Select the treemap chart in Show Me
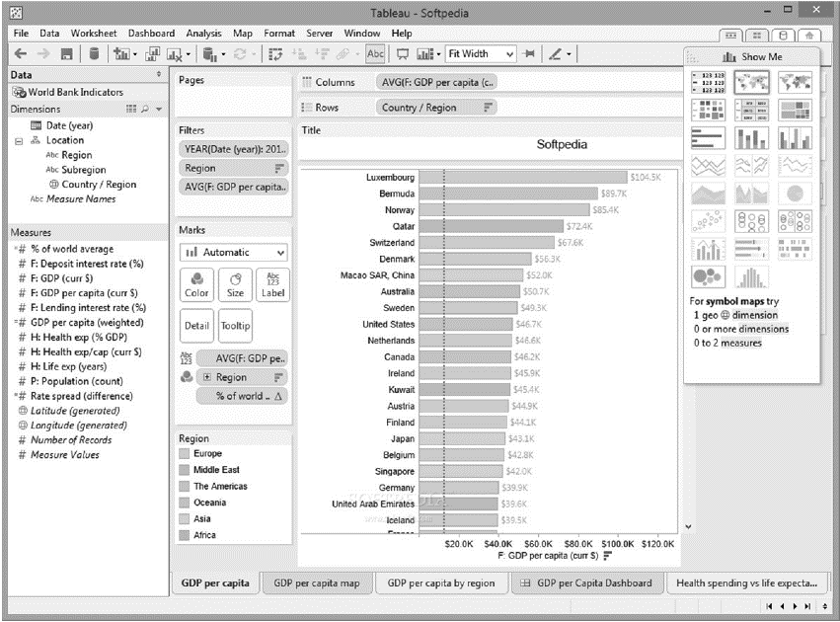The width and height of the screenshot is (840, 622). (795, 110)
